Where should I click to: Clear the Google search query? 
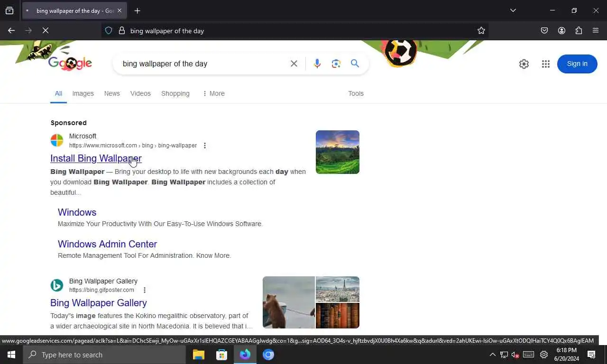pyautogui.click(x=294, y=64)
